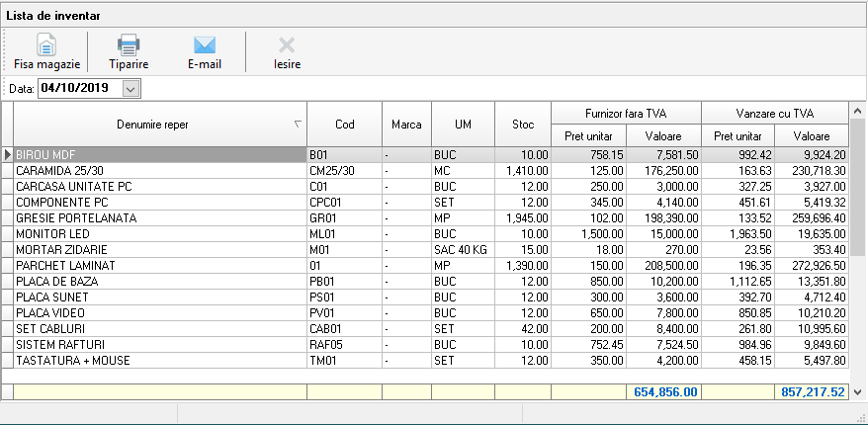868x425 pixels.
Task: Click the date field showing 04/10/2019
Action: point(79,89)
